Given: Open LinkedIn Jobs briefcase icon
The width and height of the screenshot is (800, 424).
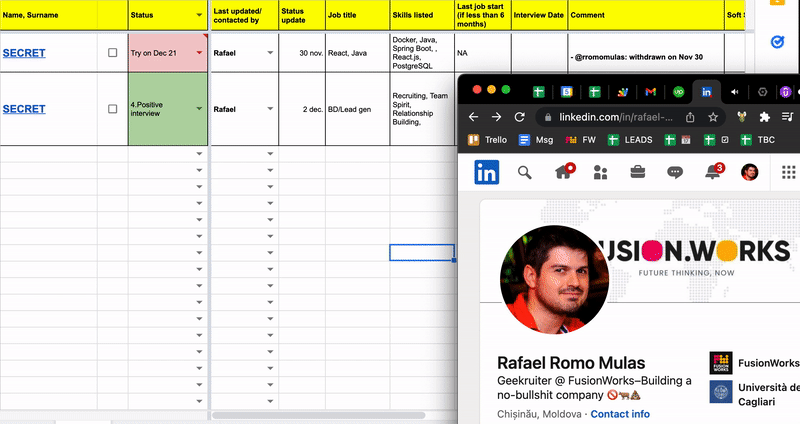Looking at the screenshot, I should [x=638, y=172].
